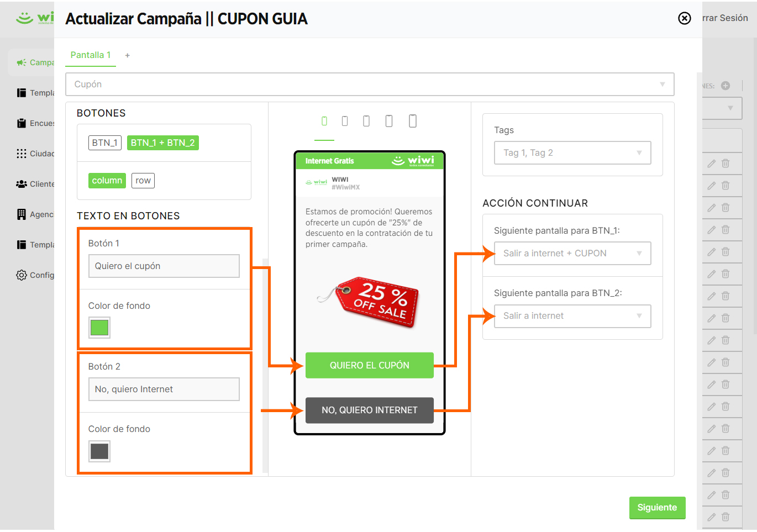This screenshot has height=532, width=757.
Task: Select the BTN_1 button layout option
Action: pyautogui.click(x=105, y=143)
